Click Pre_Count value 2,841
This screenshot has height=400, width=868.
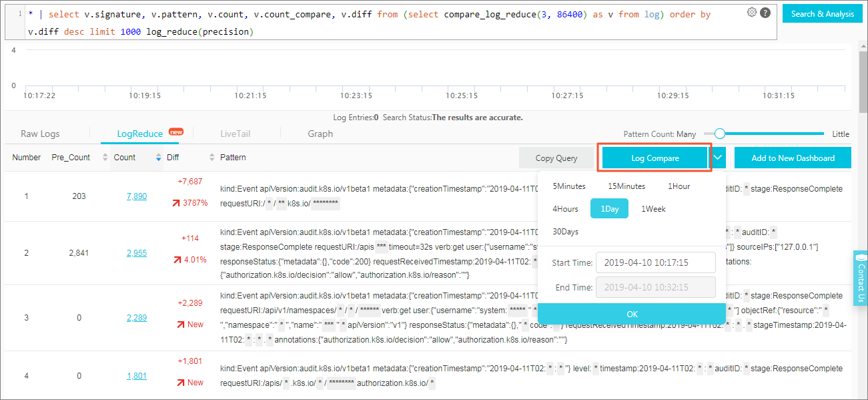[79, 253]
